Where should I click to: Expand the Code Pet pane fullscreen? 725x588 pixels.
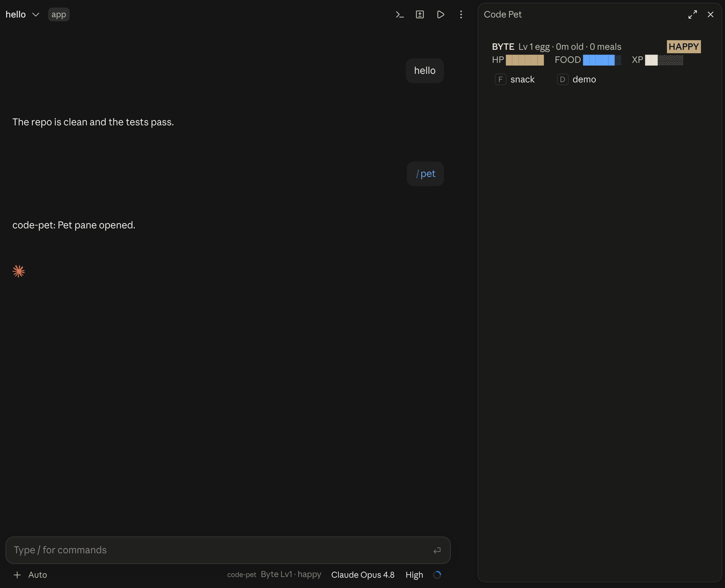point(693,14)
